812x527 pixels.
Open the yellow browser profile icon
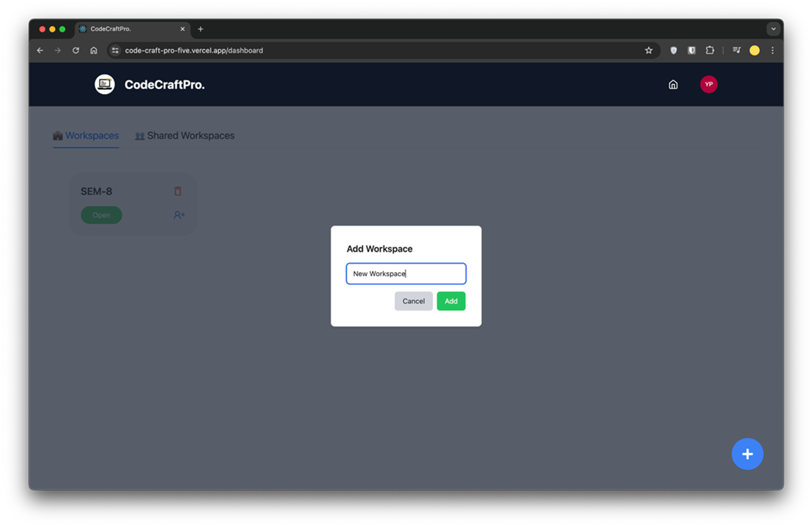(754, 51)
